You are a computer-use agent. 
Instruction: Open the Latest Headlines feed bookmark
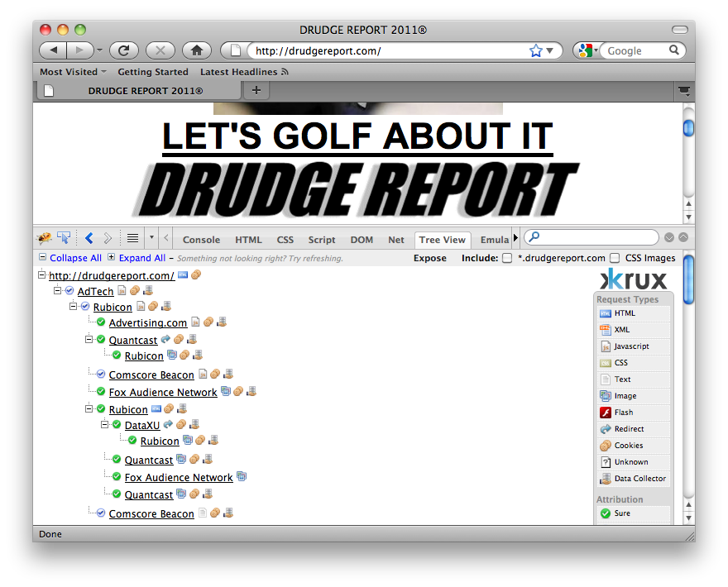pos(244,72)
